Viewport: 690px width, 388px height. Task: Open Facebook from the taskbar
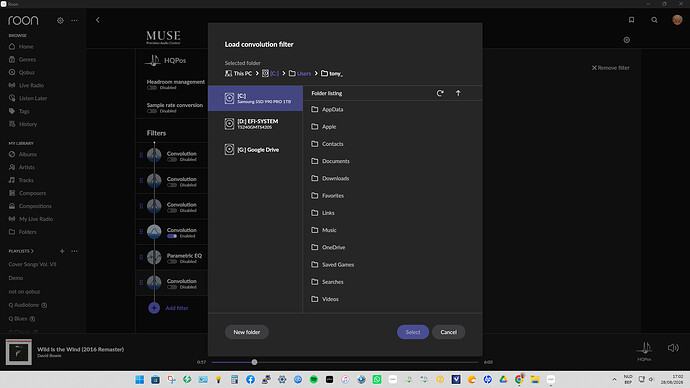[x=250, y=380]
